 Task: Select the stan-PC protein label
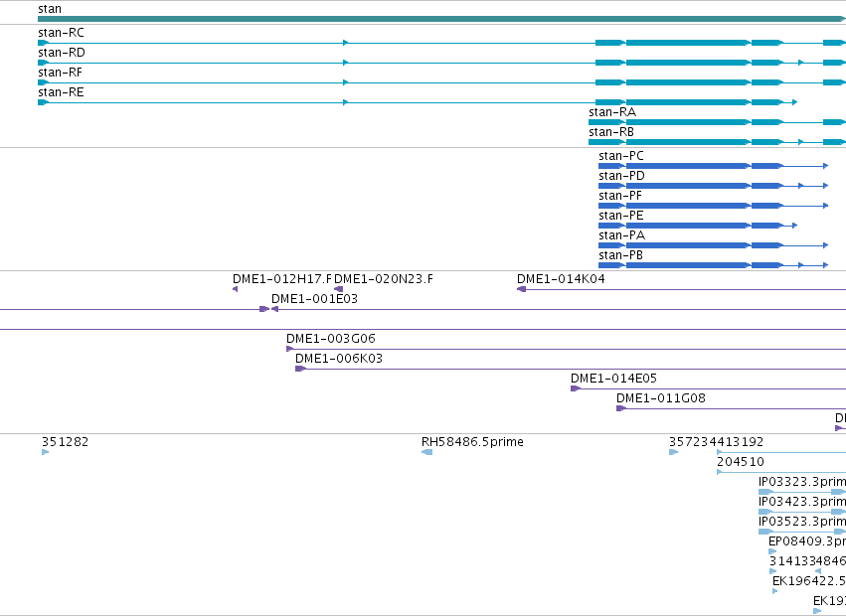tap(621, 156)
